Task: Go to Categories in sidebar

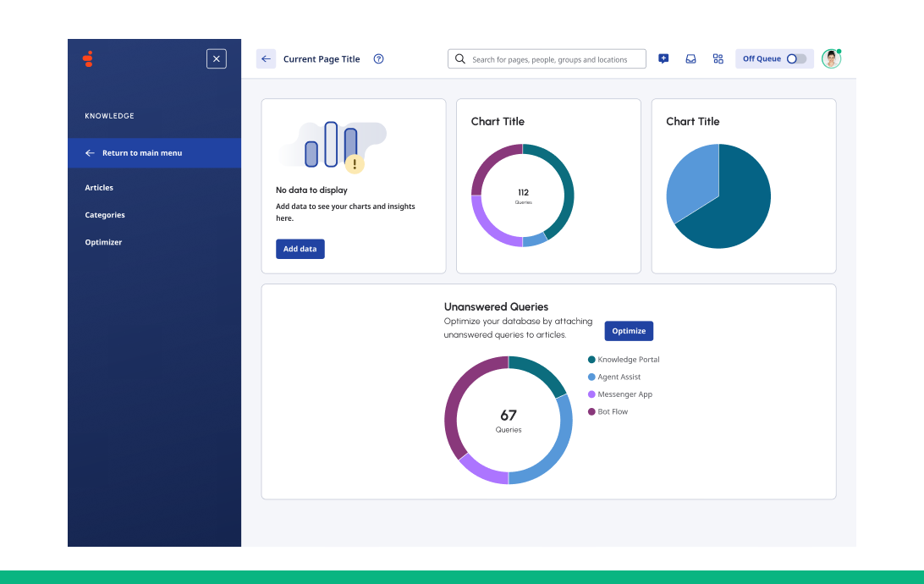Action: pos(105,215)
